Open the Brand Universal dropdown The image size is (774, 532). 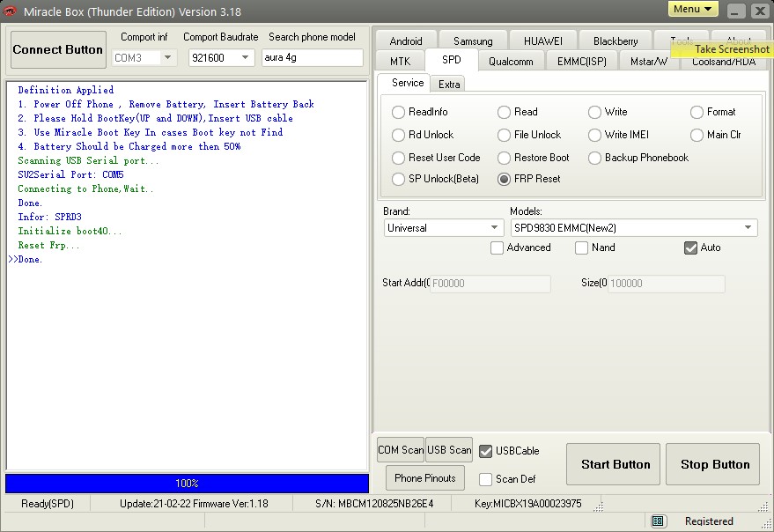point(442,228)
